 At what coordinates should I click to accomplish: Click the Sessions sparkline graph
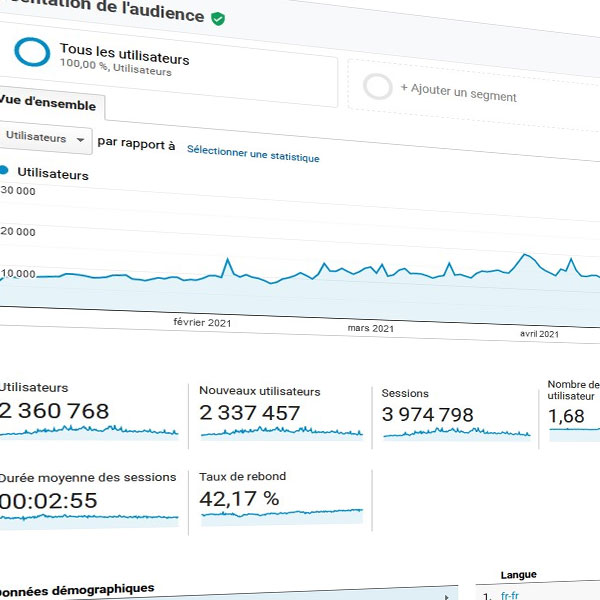(x=456, y=434)
